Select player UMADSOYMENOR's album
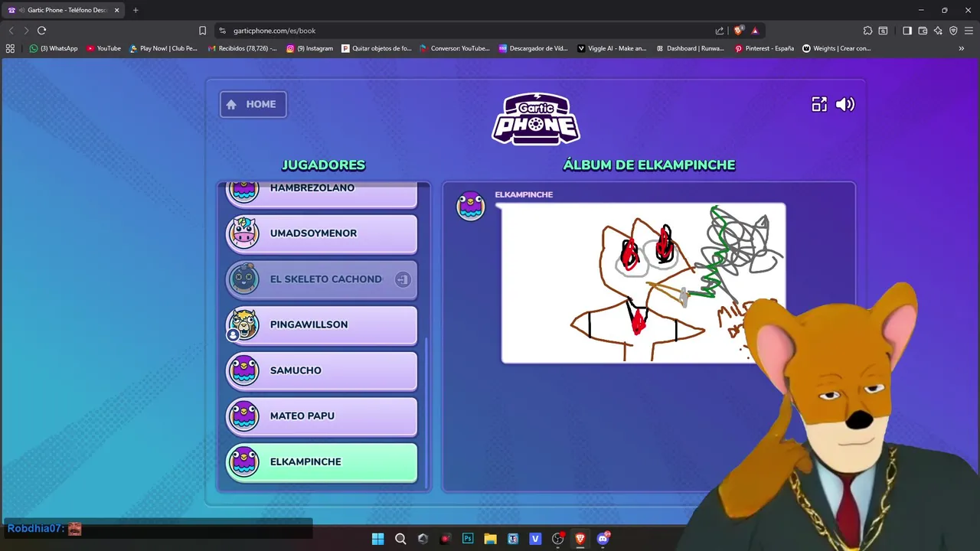The height and width of the screenshot is (551, 980). 322,233
